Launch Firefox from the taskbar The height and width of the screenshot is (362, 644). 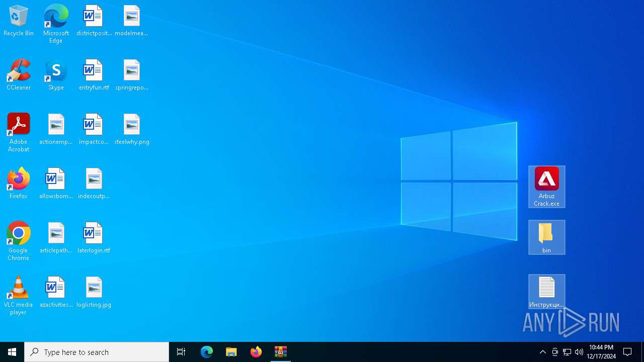click(256, 352)
